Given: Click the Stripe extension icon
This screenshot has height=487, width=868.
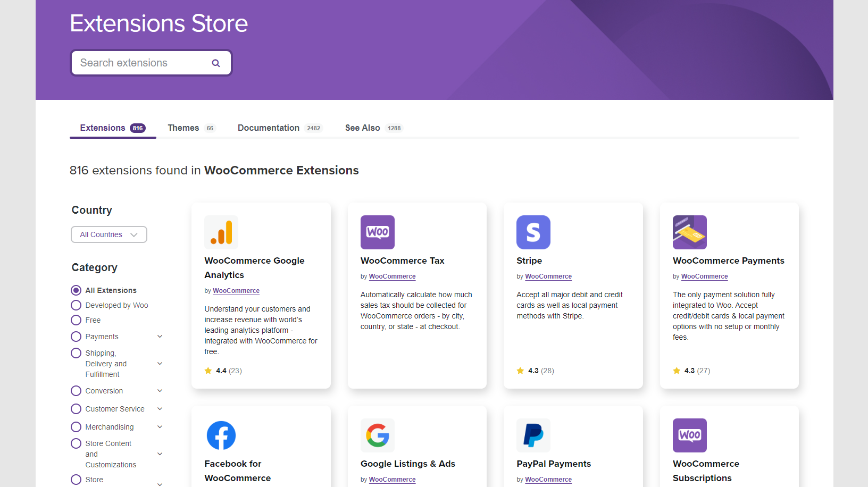Looking at the screenshot, I should [533, 232].
